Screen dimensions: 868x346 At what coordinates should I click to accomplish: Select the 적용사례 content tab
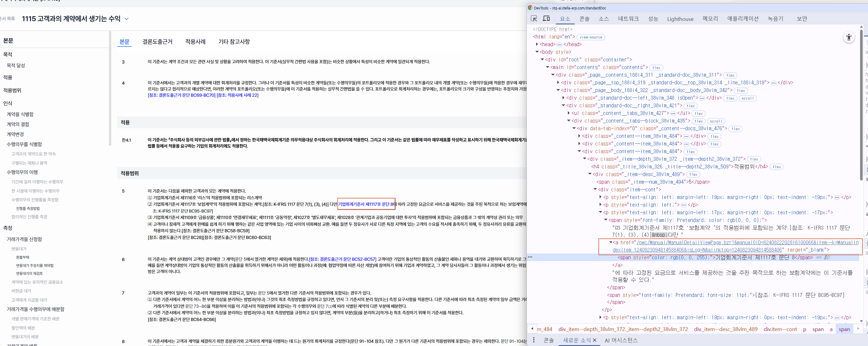(x=195, y=41)
